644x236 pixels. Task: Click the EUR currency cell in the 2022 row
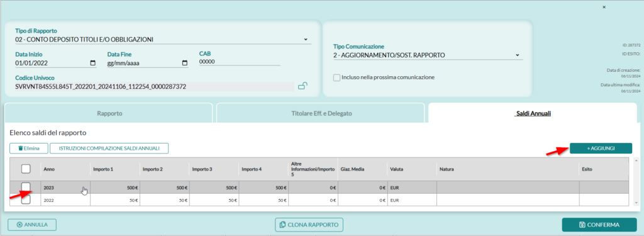pyautogui.click(x=411, y=200)
